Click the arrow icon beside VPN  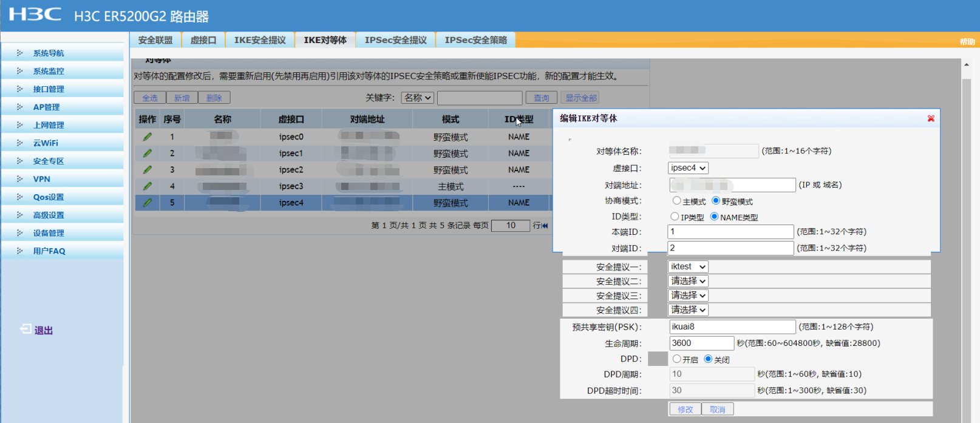coord(19,179)
